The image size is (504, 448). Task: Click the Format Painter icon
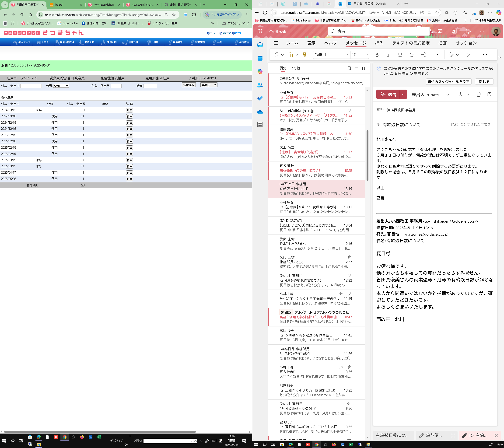pos(305,55)
